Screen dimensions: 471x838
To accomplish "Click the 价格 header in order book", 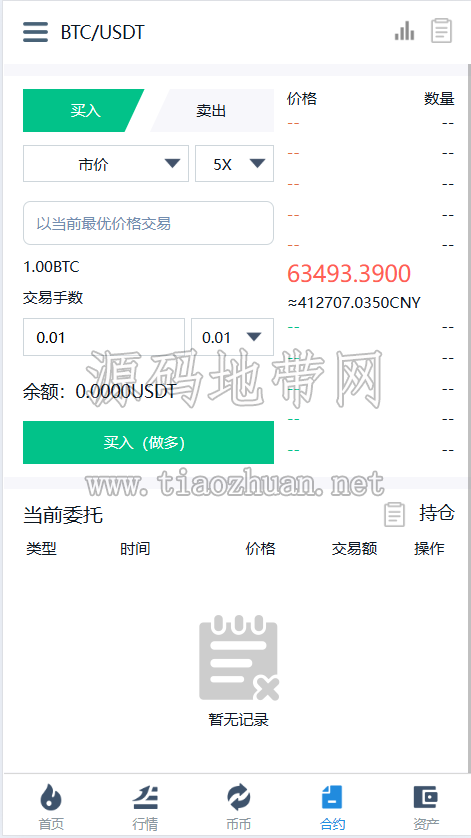I will click(302, 98).
